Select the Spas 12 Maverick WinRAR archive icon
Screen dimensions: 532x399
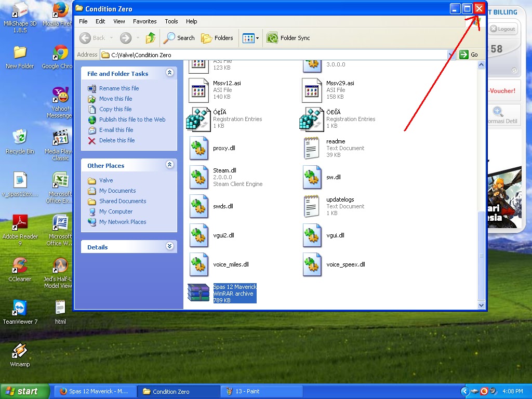point(198,293)
